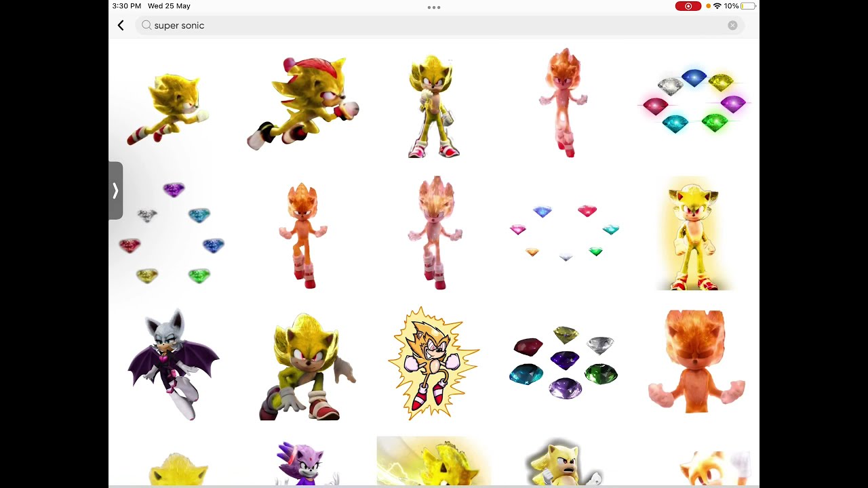Select the standing yellow Super Sonic in the top row
This screenshot has height=488, width=868.
[434, 106]
